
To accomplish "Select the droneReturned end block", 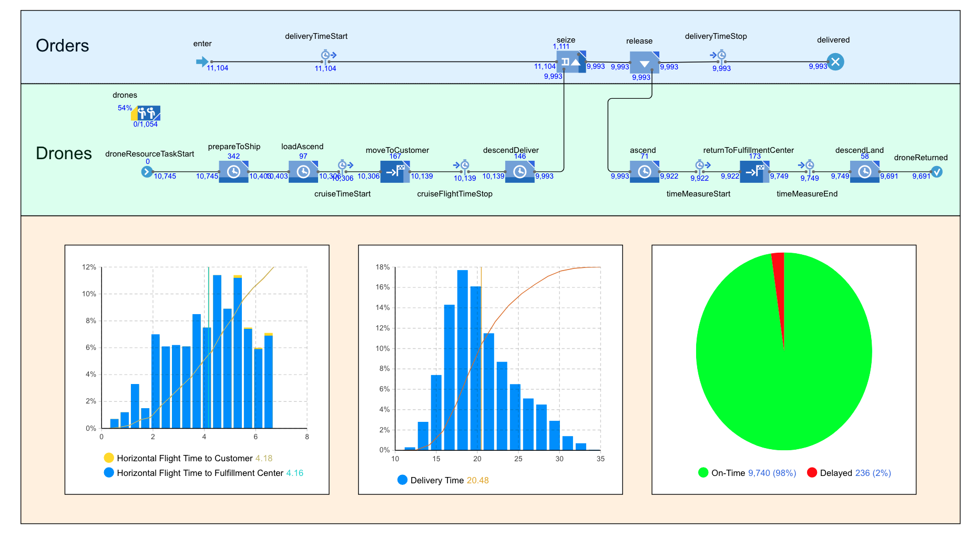I will pos(936,172).
